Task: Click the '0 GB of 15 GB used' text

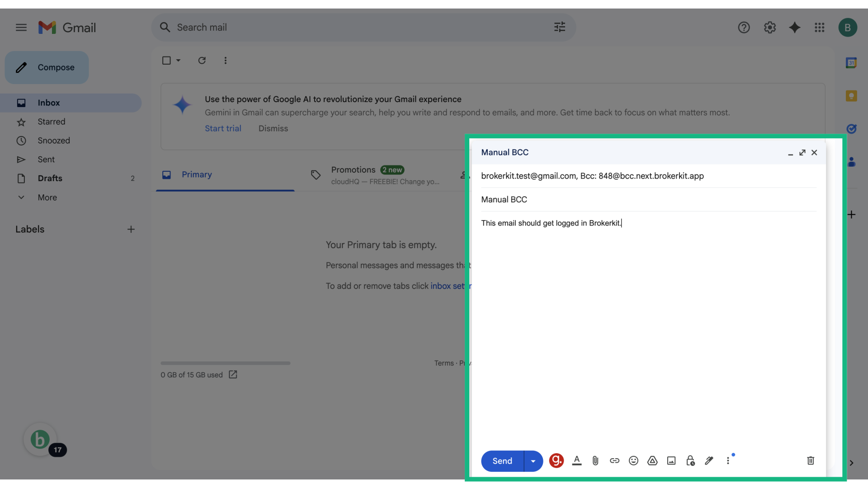Action: (192, 375)
